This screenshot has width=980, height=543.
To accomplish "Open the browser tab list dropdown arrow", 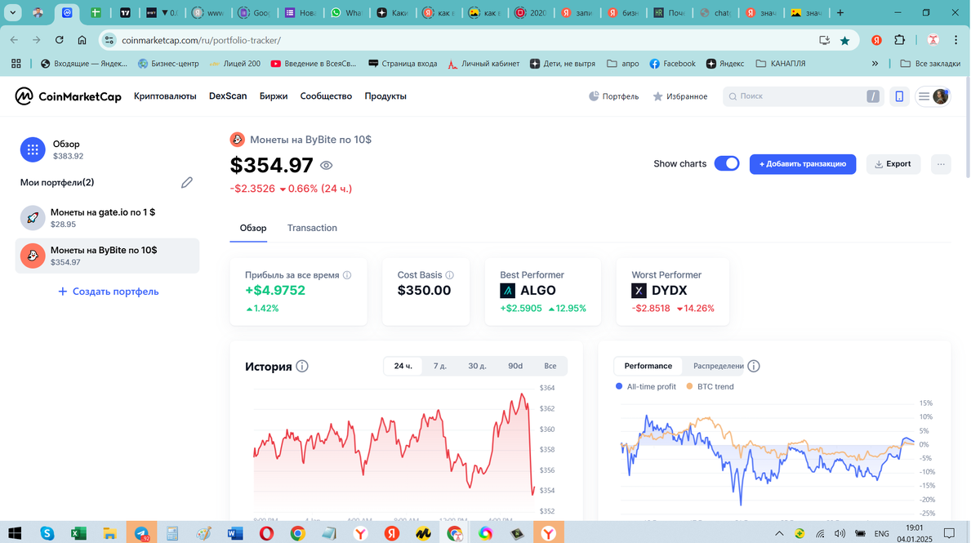I will [x=13, y=13].
